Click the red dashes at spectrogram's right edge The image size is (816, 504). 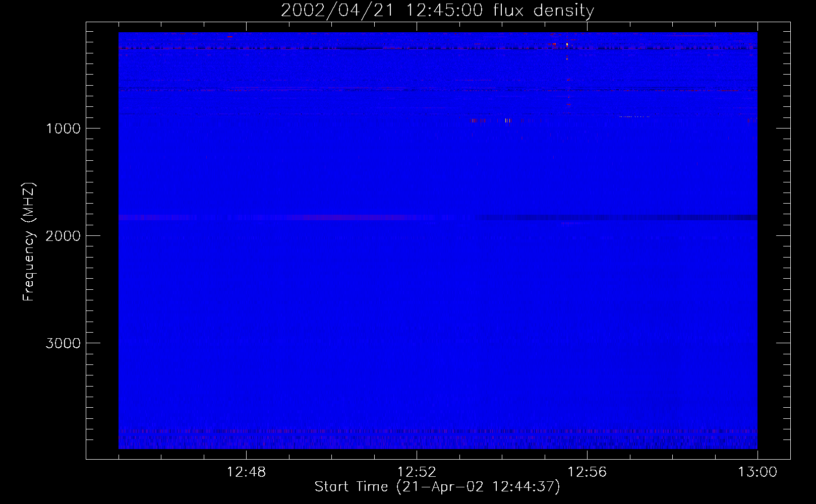tap(752, 120)
